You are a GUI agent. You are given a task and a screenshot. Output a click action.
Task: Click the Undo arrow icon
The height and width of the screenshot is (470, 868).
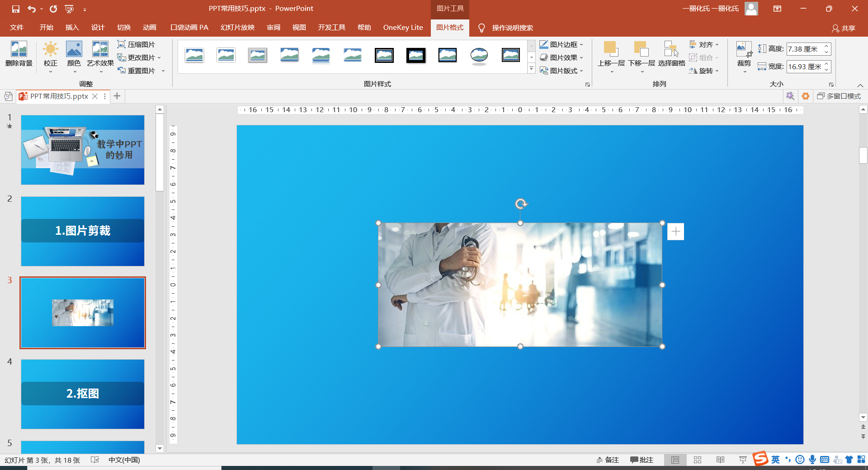pos(31,9)
